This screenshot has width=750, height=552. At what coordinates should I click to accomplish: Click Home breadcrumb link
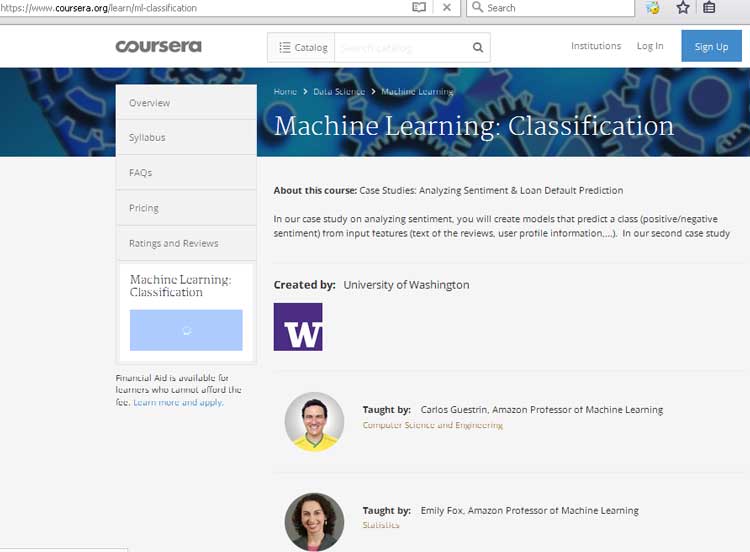coord(285,91)
